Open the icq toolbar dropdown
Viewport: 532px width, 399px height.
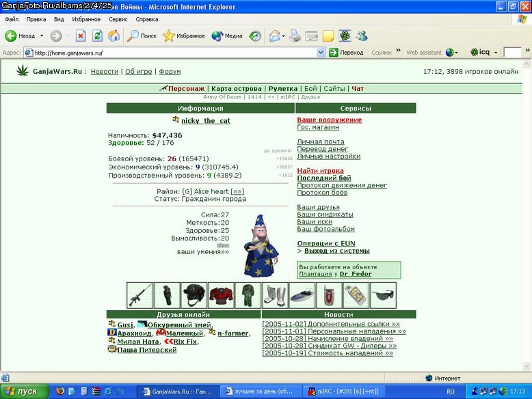(496, 53)
